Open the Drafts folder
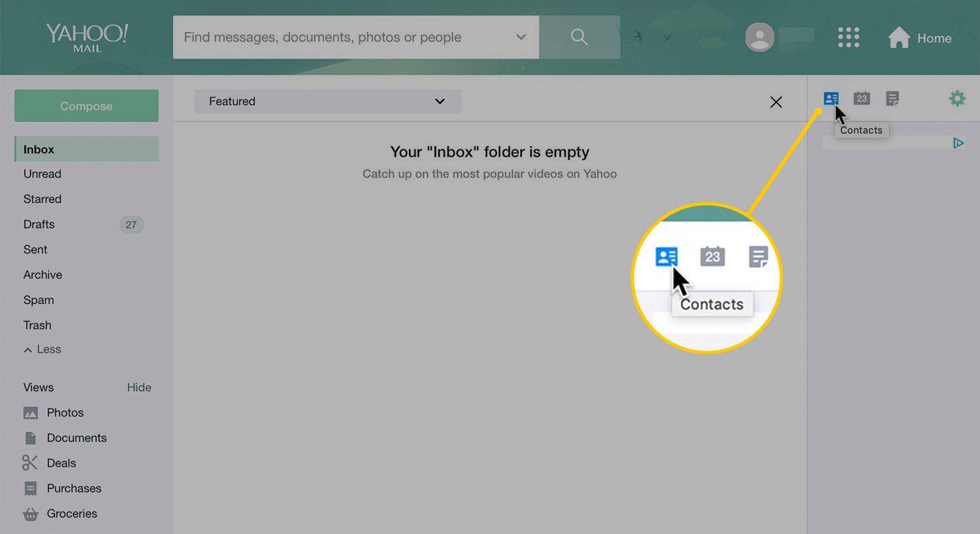Viewport: 980px width, 534px height. [39, 225]
